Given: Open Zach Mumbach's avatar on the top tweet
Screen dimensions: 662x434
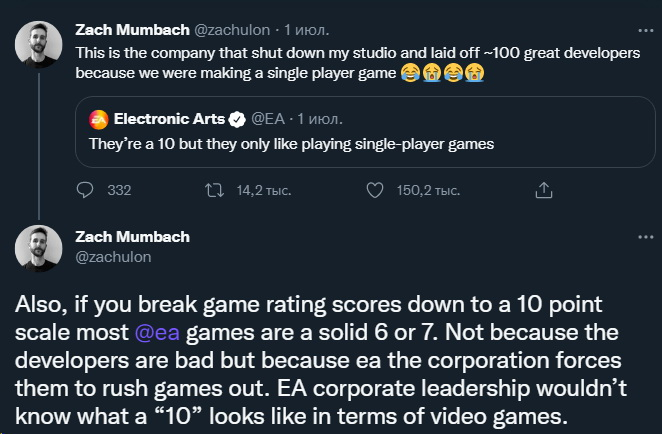Looking at the screenshot, I should point(39,45).
